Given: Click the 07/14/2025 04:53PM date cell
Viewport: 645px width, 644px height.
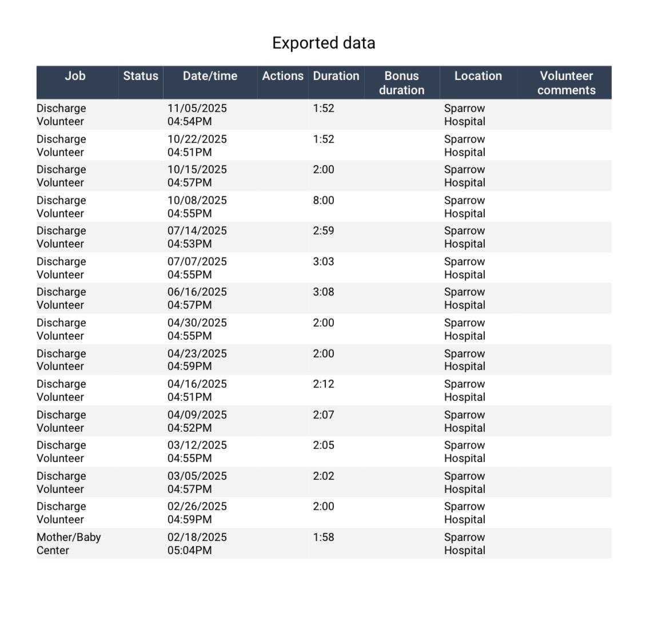Looking at the screenshot, I should point(197,237).
